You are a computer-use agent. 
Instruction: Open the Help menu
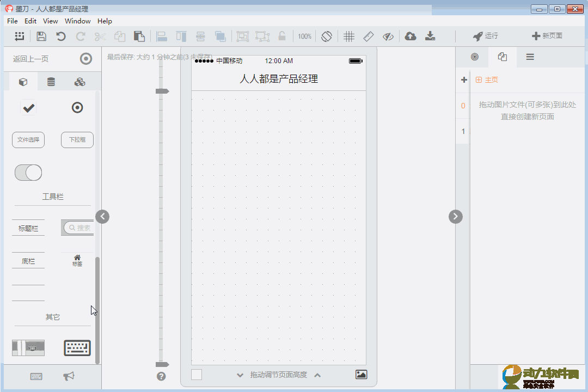coord(105,21)
